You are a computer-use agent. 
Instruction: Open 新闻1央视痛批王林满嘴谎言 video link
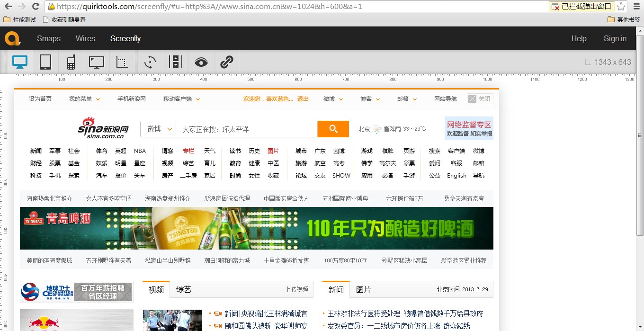(266, 313)
